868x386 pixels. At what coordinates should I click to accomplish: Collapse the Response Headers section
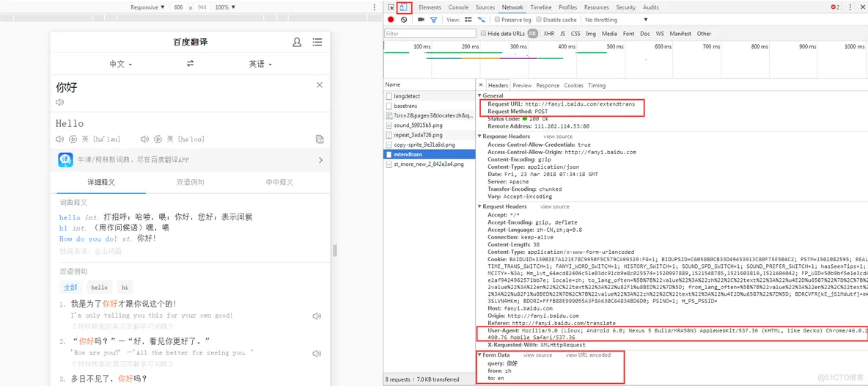(480, 136)
